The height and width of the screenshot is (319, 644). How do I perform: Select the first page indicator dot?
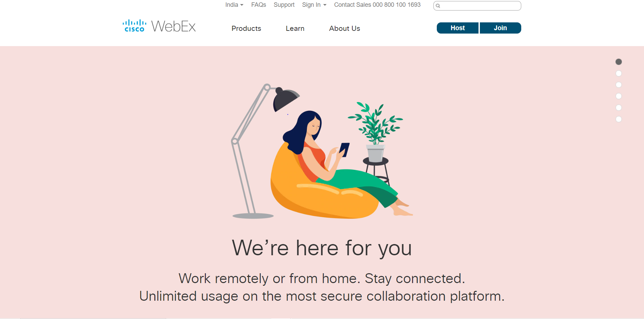[x=619, y=62]
